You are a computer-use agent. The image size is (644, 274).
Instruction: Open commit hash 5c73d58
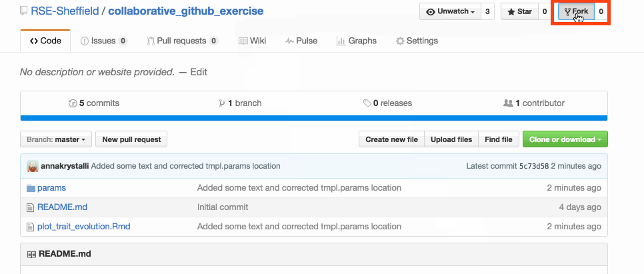point(534,166)
